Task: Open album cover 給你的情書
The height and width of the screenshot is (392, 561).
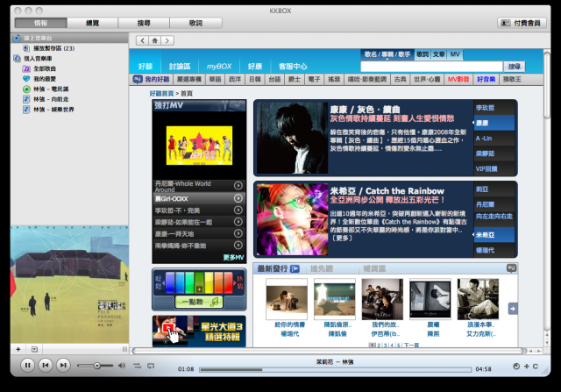Action: click(287, 299)
